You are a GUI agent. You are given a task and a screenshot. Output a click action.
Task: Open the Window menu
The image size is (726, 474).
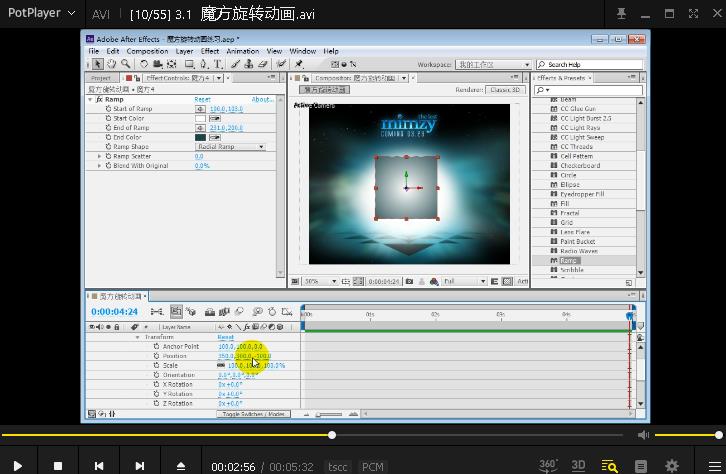click(302, 51)
